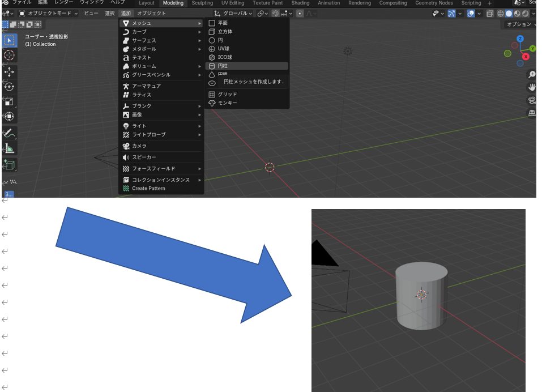
Task: Switch to solid viewport shading
Action: [509, 13]
